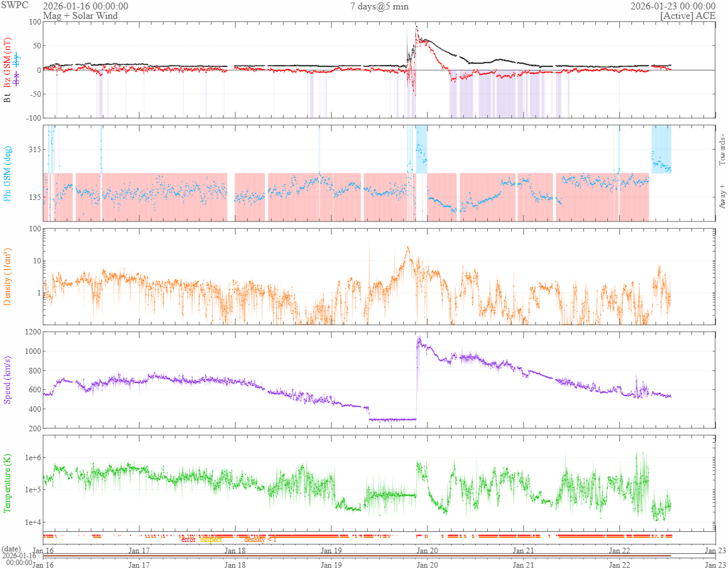Click the flat 290 km/s speed segment
The height and width of the screenshot is (569, 728).
tap(393, 419)
